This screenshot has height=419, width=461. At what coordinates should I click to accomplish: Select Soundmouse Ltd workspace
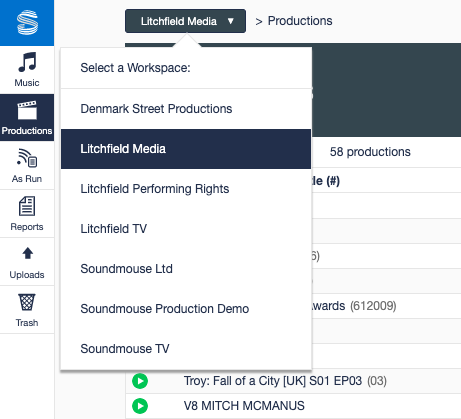(x=186, y=269)
